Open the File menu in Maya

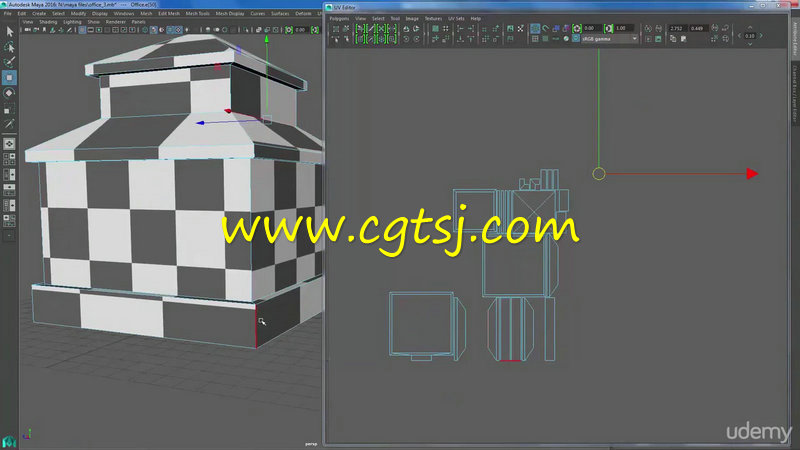(x=7, y=13)
